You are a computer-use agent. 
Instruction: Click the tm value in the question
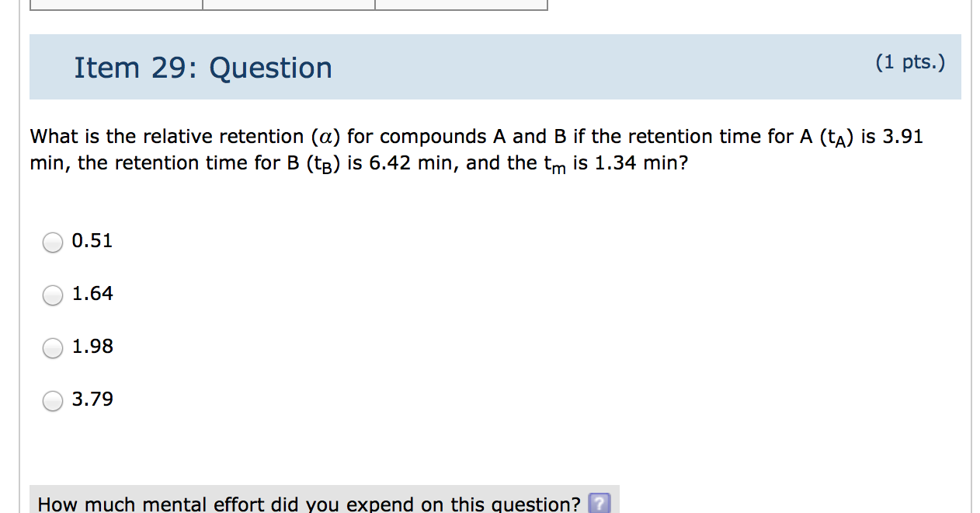pos(554,163)
